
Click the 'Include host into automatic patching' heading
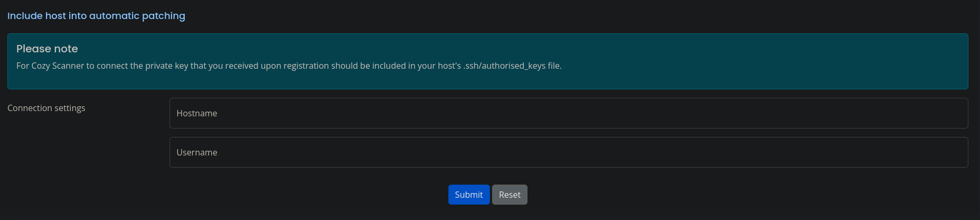click(x=96, y=16)
